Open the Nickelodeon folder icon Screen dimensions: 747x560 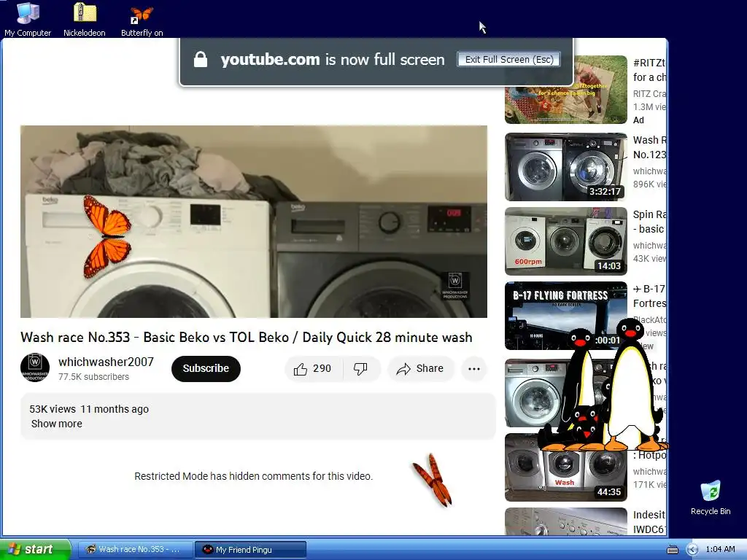click(85, 19)
